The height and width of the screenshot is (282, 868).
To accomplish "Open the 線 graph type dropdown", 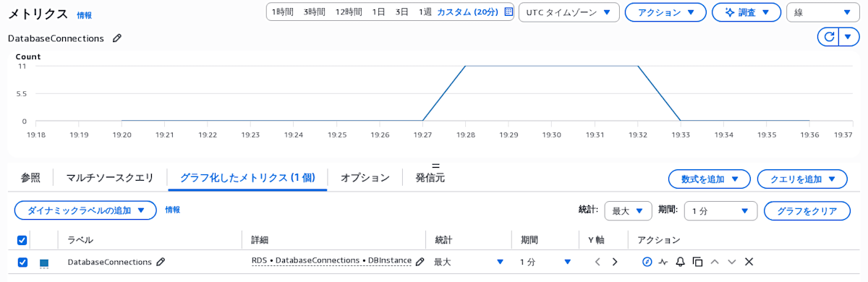I will tap(823, 12).
